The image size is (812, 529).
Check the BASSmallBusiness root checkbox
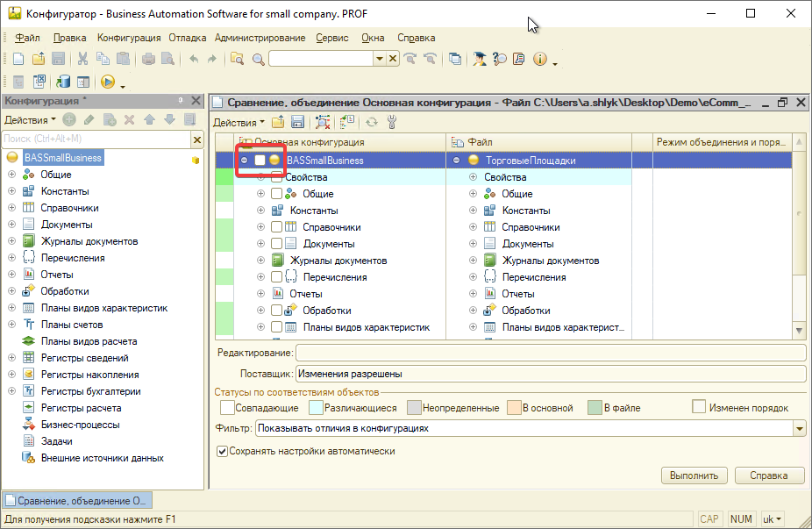[260, 161]
